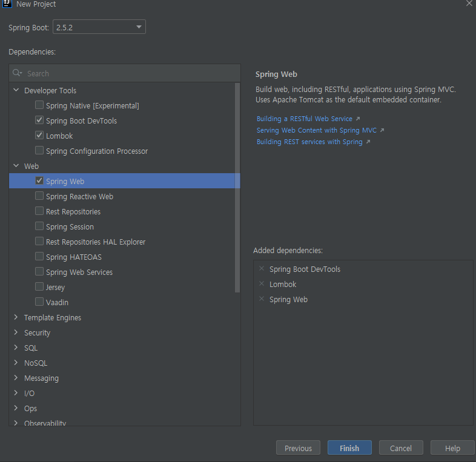Select the Developer Tools group label

point(50,90)
